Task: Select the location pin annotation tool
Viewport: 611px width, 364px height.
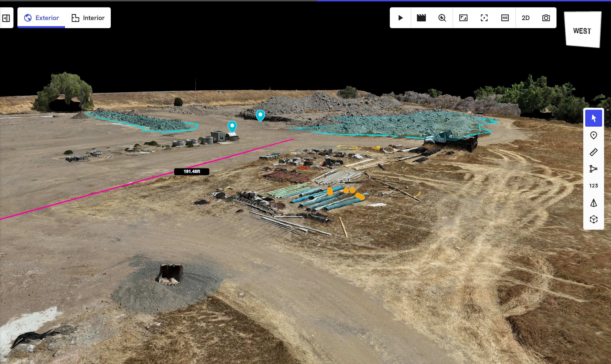Action: tap(593, 135)
